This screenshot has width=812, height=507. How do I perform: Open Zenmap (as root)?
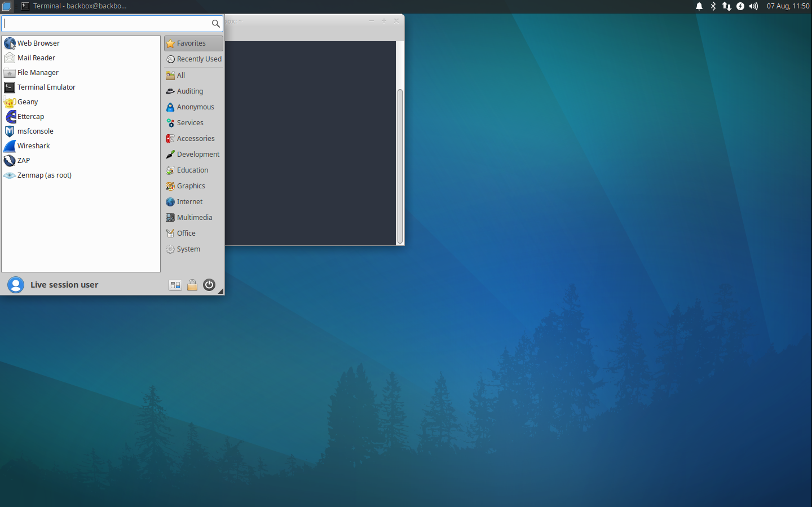pos(44,175)
